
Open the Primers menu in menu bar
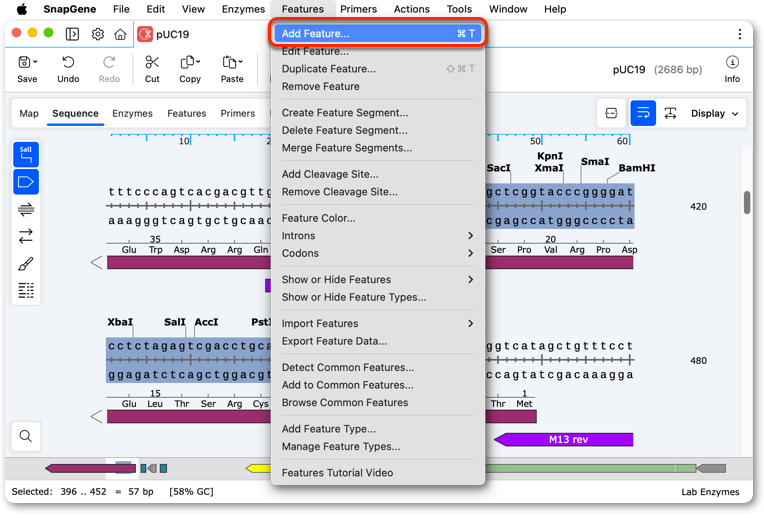[x=359, y=9]
